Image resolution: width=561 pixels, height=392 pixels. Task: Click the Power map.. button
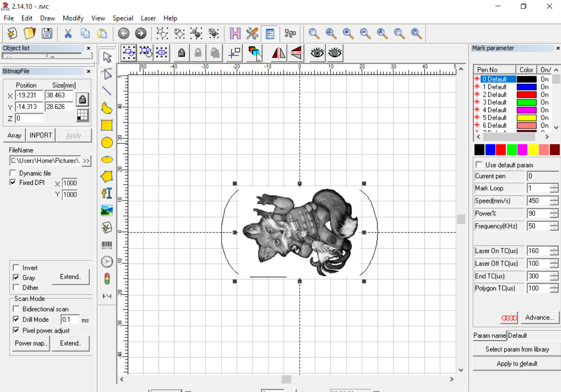31,343
